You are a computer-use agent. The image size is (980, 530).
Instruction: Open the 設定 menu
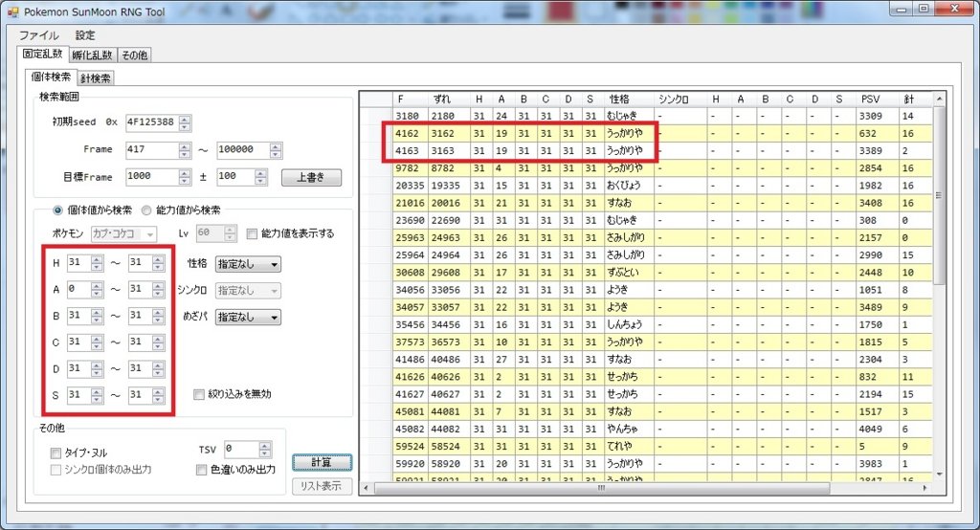[85, 35]
